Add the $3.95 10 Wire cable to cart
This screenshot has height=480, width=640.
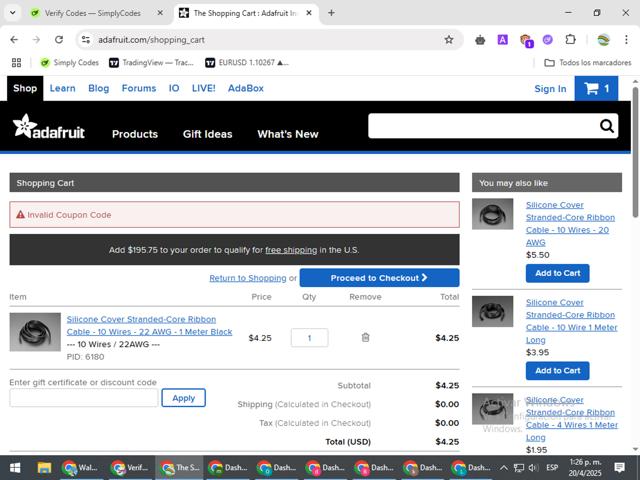(x=558, y=371)
